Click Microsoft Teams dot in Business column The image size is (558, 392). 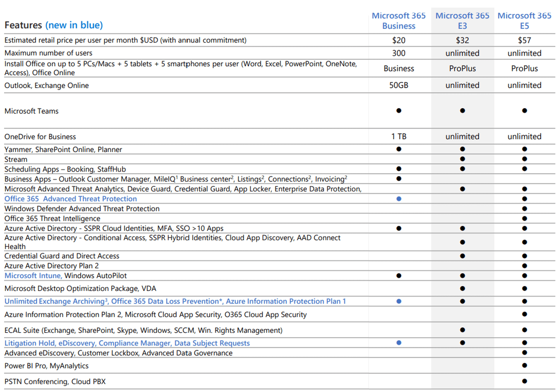click(x=398, y=111)
